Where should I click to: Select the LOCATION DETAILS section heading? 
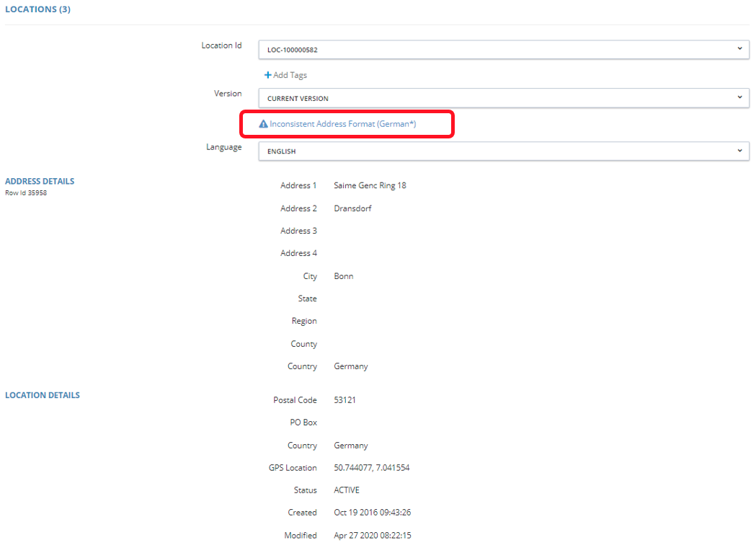[43, 395]
